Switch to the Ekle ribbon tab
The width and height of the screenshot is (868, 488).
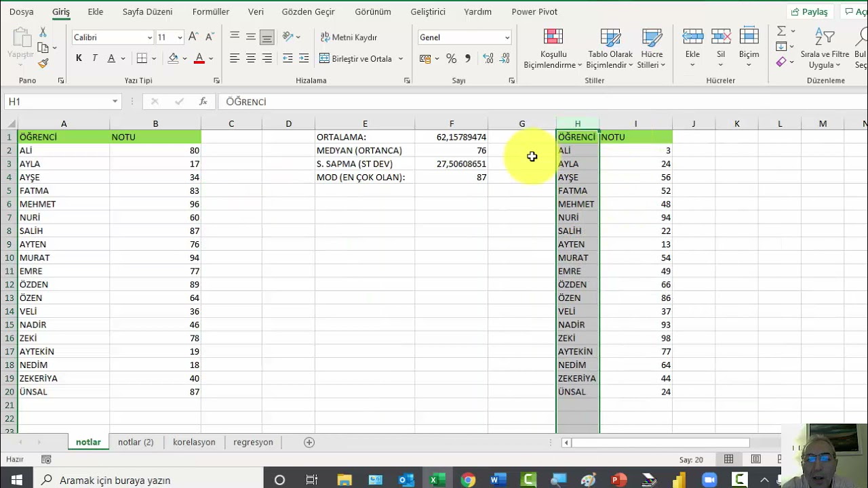pos(96,12)
